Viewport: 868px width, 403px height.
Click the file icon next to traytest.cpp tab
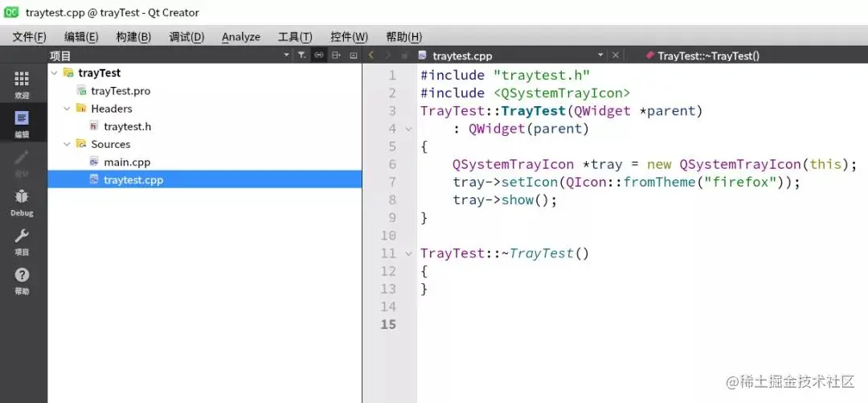pyautogui.click(x=423, y=55)
